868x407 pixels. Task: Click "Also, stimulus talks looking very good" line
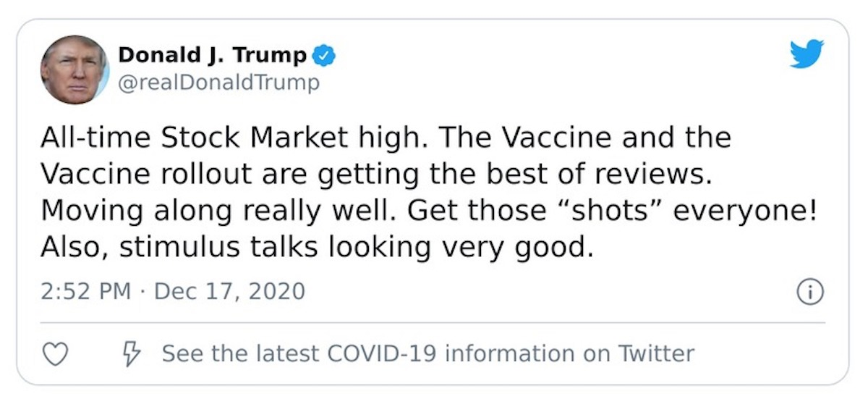coord(317,248)
